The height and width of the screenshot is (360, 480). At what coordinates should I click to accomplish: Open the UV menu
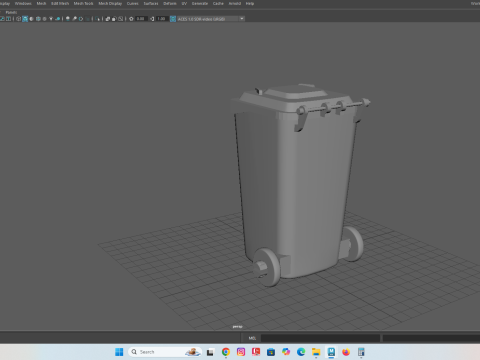click(184, 3)
